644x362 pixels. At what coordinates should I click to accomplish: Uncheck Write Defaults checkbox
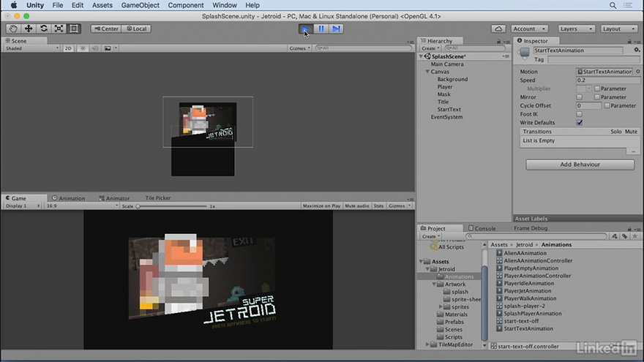pos(579,123)
